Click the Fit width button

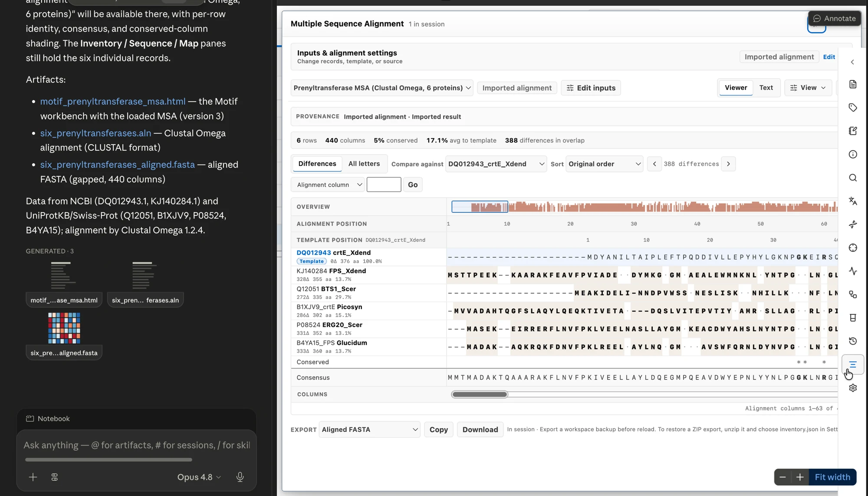pos(832,477)
